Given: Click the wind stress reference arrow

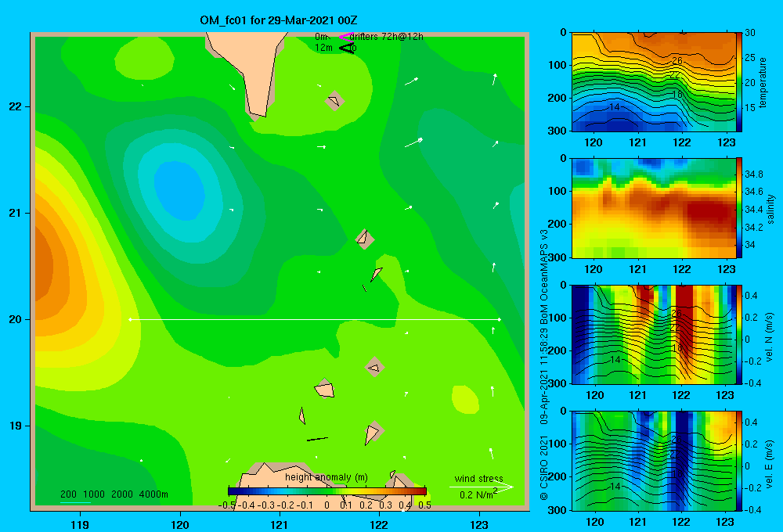Looking at the screenshot, I should click(481, 487).
